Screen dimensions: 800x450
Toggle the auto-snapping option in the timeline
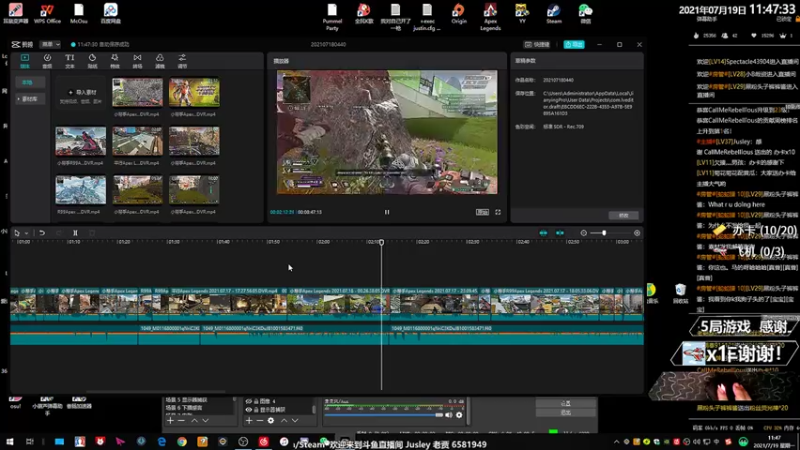click(x=560, y=233)
